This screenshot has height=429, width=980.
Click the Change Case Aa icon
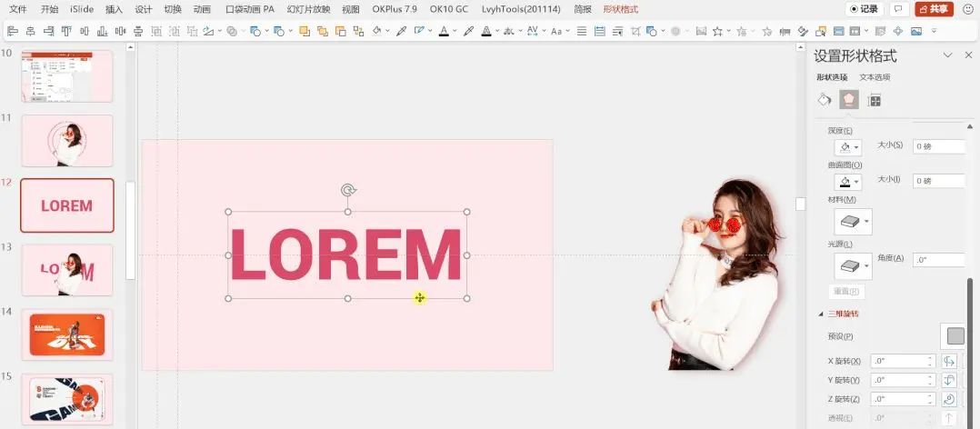tap(556, 31)
